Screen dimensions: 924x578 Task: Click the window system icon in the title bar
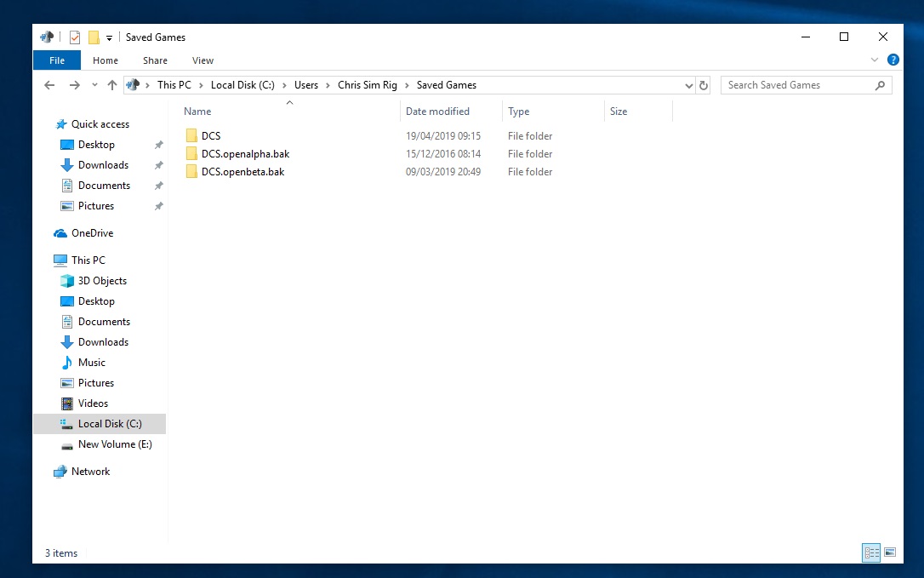click(47, 37)
